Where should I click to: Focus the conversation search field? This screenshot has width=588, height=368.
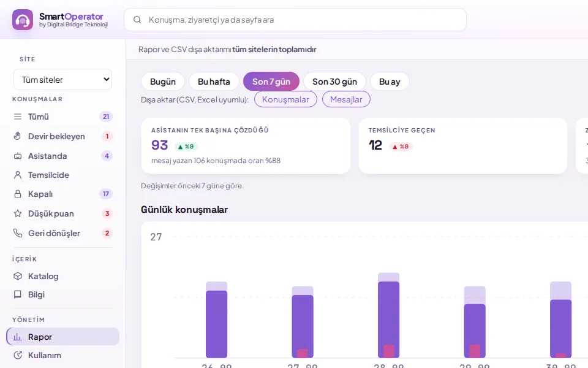(x=295, y=20)
